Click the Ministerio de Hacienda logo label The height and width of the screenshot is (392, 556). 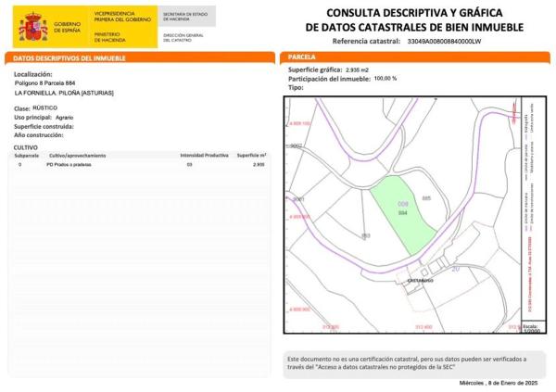[x=114, y=35]
